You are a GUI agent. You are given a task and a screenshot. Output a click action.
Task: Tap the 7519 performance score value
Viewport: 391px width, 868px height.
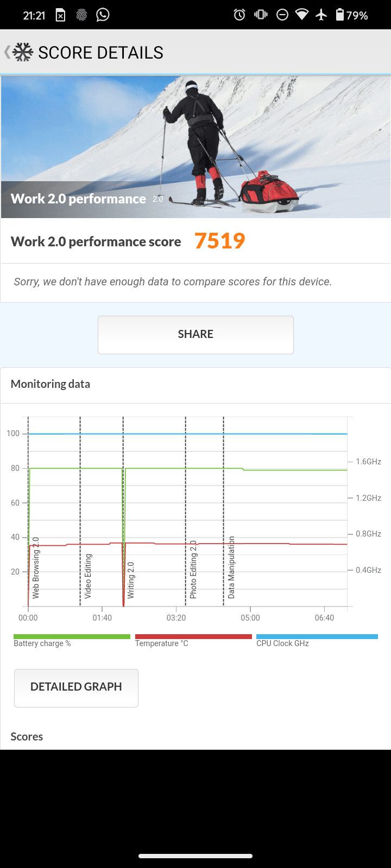[220, 241]
